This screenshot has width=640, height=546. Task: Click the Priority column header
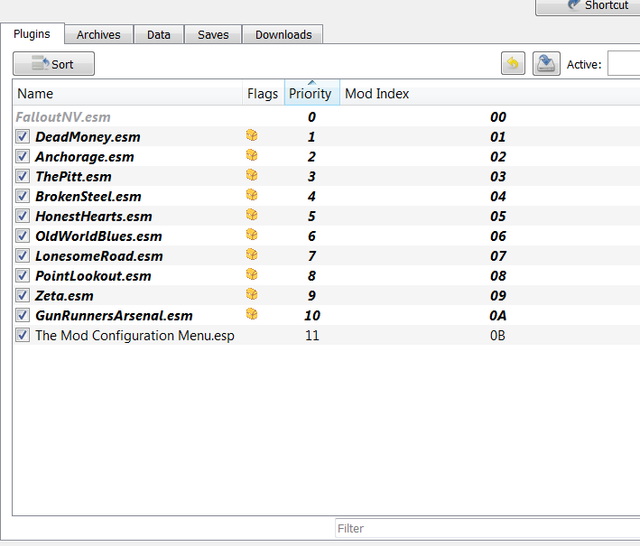point(312,93)
